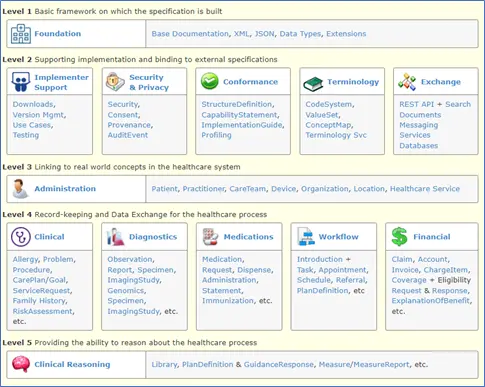This screenshot has height=387, width=485.
Task: Open the Immunization link
Action: (228, 301)
